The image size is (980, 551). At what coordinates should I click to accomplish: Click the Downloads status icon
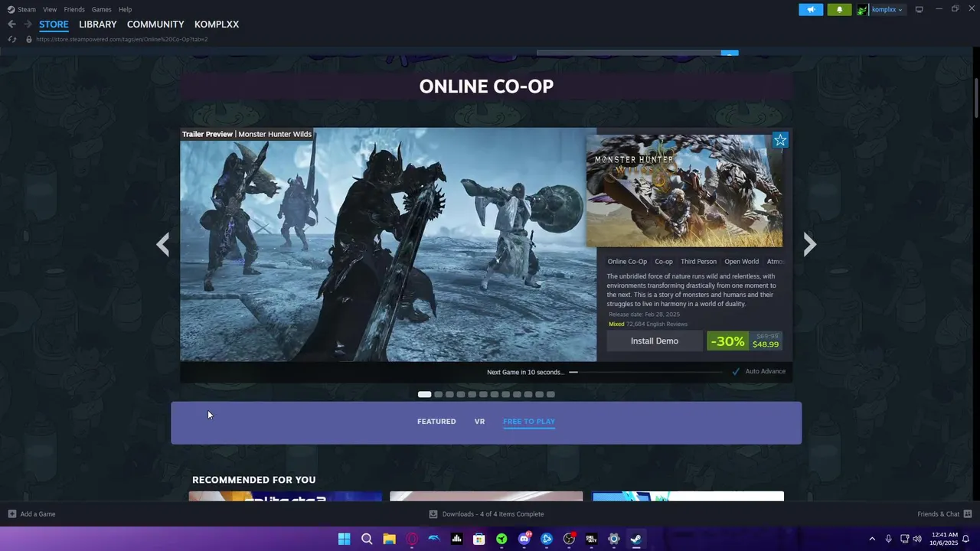433,514
